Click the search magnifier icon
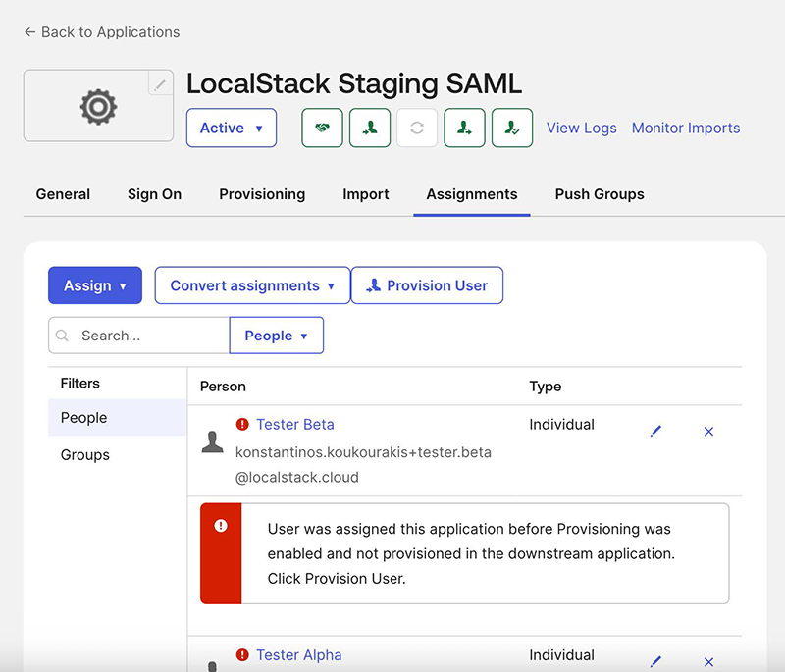The width and height of the screenshot is (785, 672). click(x=62, y=336)
